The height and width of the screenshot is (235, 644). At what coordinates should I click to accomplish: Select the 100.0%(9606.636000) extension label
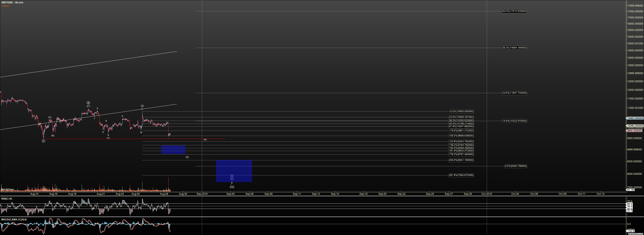coord(461,136)
